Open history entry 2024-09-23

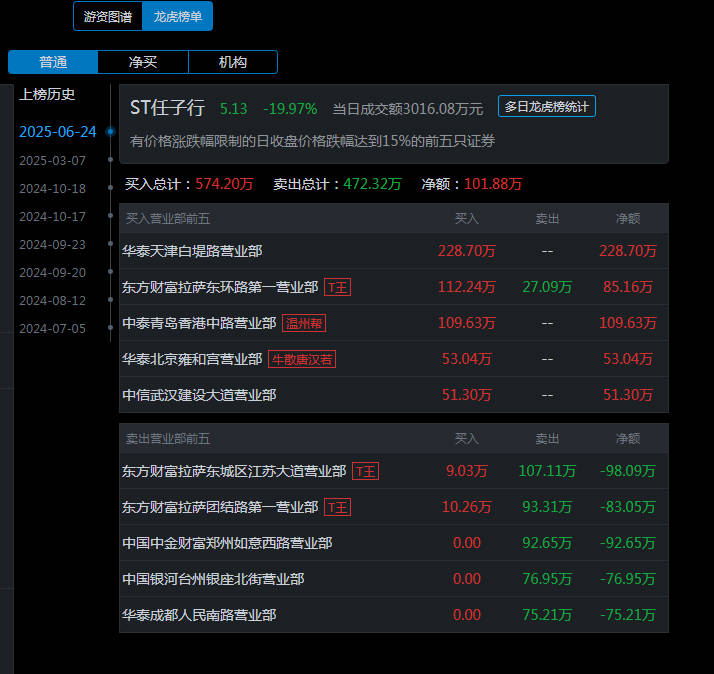52,245
